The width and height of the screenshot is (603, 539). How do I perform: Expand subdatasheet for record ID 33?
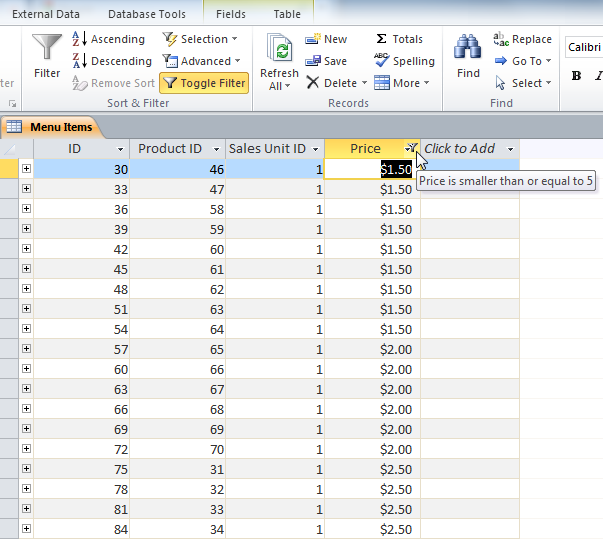pyautogui.click(x=26, y=188)
